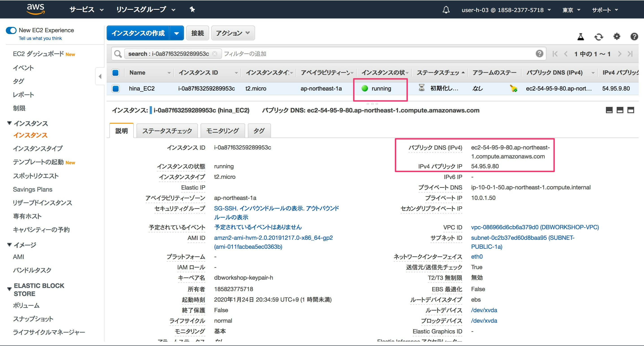
Task: Open the experiments flask icon
Action: pyautogui.click(x=581, y=37)
